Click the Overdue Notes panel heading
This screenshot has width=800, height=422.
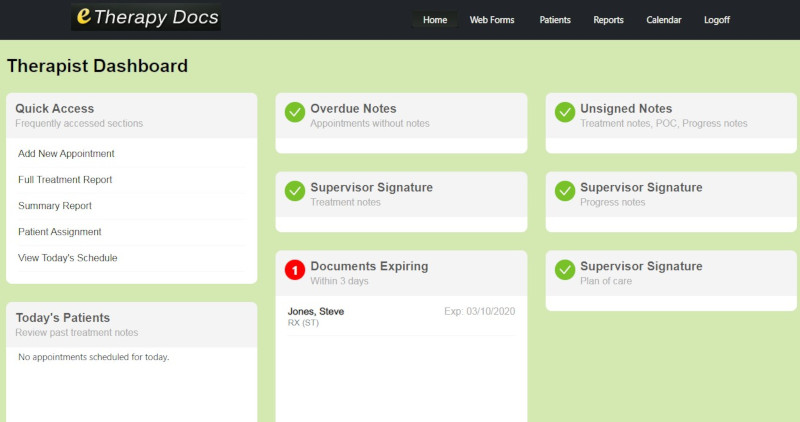coord(353,108)
